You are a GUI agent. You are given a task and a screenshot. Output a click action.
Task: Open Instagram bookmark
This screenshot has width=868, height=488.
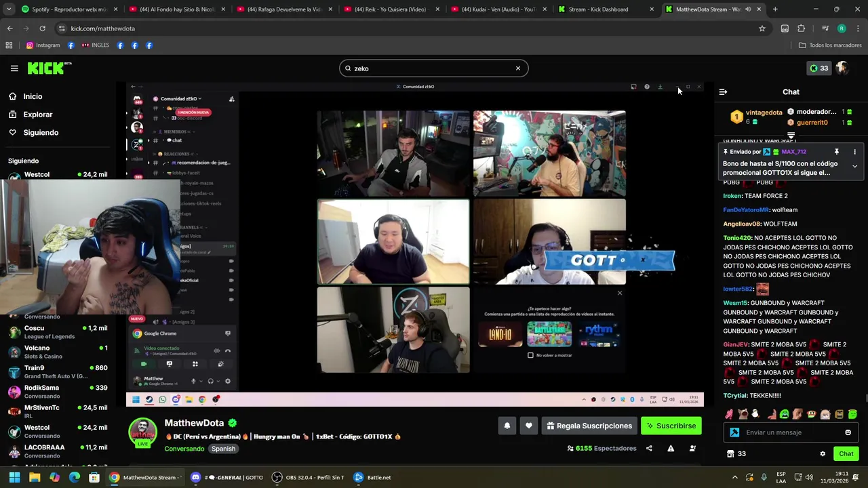pos(43,45)
